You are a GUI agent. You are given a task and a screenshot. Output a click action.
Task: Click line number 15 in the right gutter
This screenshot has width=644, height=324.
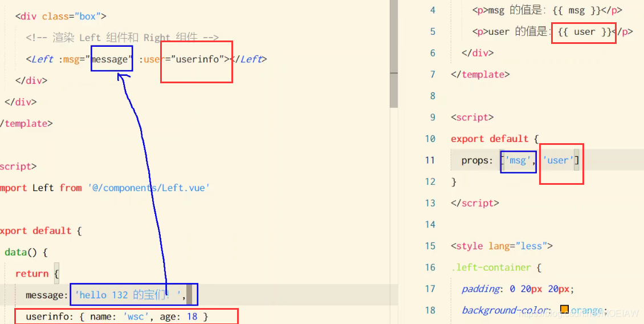430,246
